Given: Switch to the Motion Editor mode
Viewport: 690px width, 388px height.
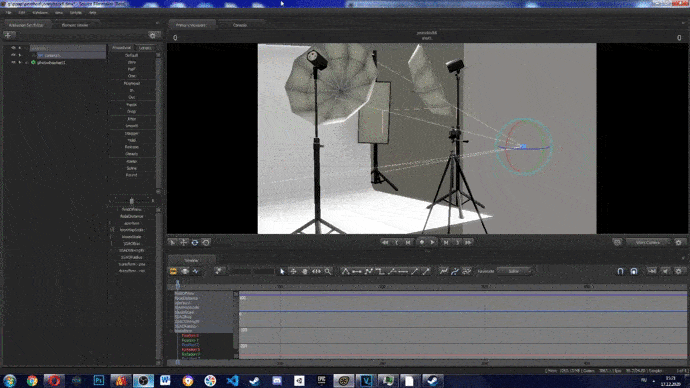Looking at the screenshot, I should pyautogui.click(x=185, y=271).
